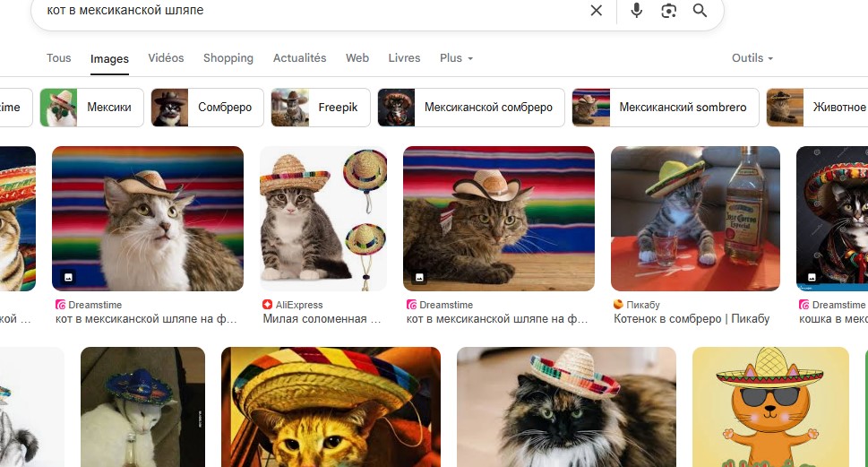Open cartoon orange cat with sunglasses image
Screen dimensions: 868x467
(x=770, y=407)
